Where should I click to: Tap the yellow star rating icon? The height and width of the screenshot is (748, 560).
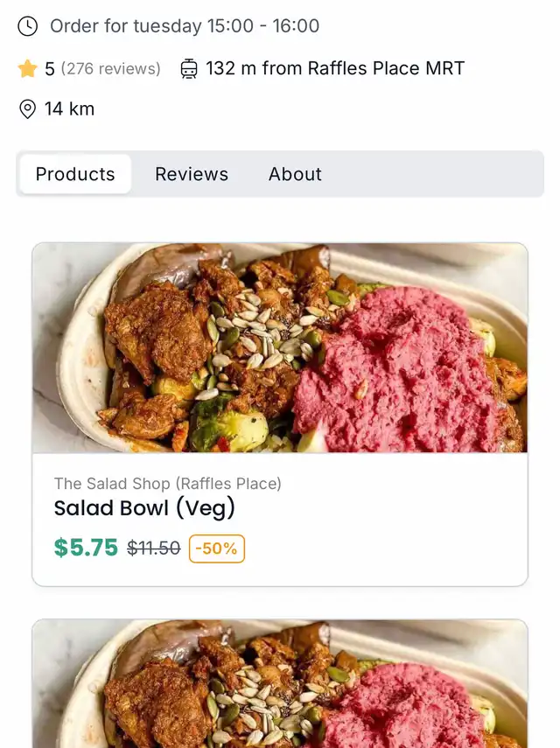27,68
